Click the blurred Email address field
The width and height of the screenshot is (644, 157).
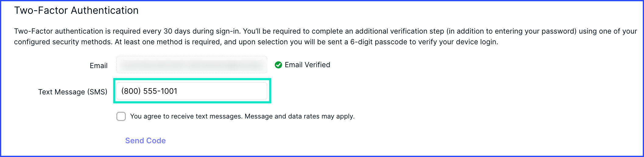coord(192,65)
